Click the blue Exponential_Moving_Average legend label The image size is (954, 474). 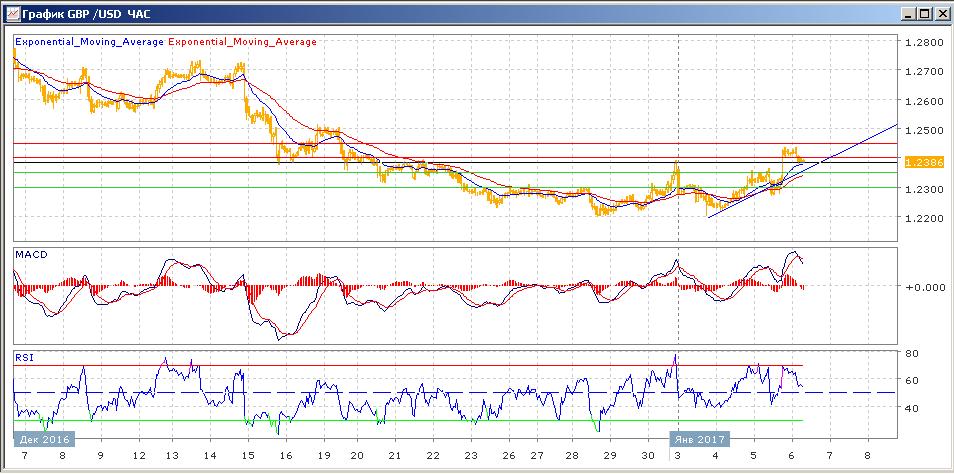click(x=90, y=42)
